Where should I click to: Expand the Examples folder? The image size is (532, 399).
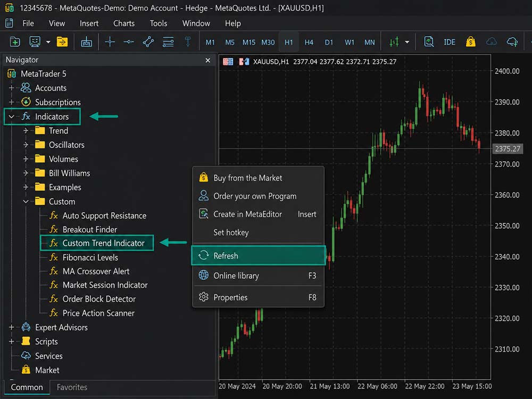(x=26, y=187)
